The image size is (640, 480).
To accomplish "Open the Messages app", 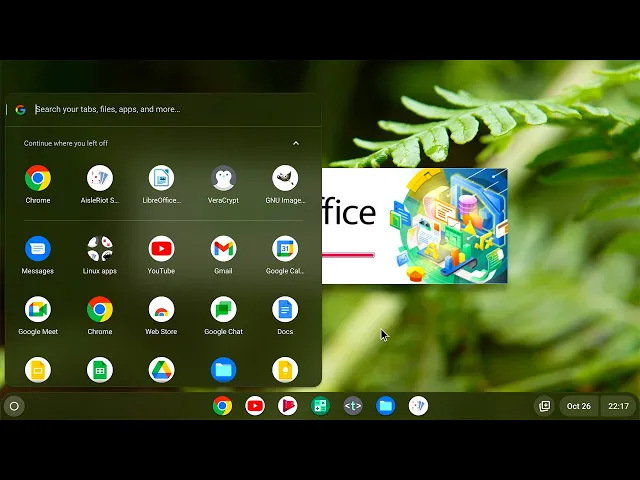I will pyautogui.click(x=38, y=248).
